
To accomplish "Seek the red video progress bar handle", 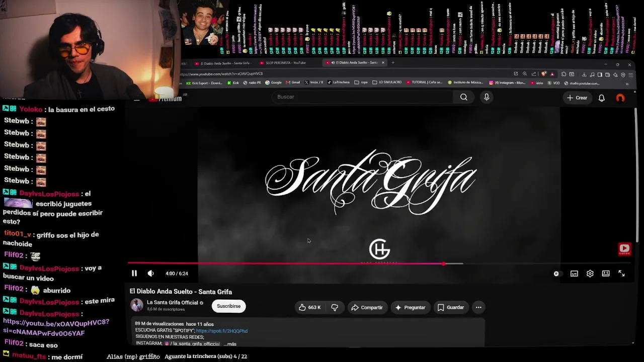I will point(443,263).
